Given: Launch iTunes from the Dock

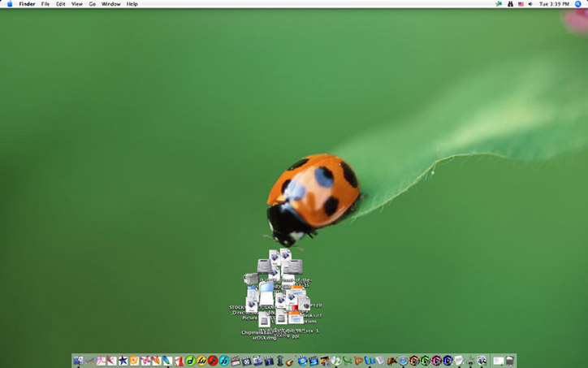Looking at the screenshot, I should 335,361.
